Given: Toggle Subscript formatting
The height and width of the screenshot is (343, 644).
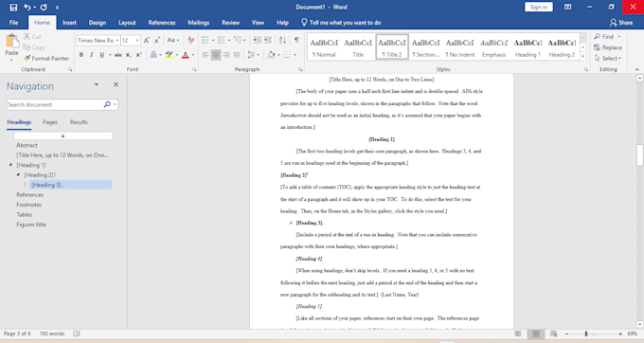Looking at the screenshot, I should tap(129, 55).
